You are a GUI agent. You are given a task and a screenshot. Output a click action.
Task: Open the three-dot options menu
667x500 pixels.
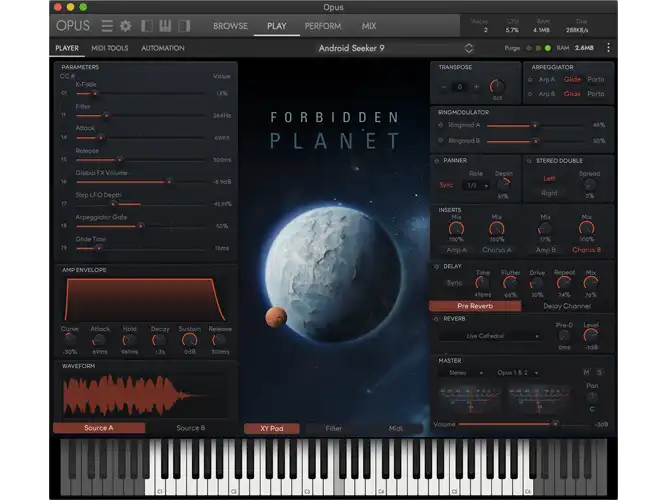(608, 48)
